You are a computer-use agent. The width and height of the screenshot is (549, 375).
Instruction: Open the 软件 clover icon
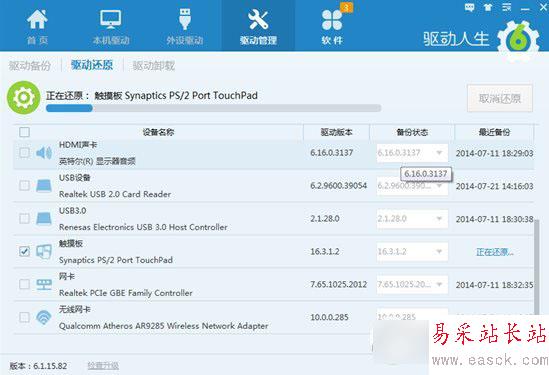332,20
